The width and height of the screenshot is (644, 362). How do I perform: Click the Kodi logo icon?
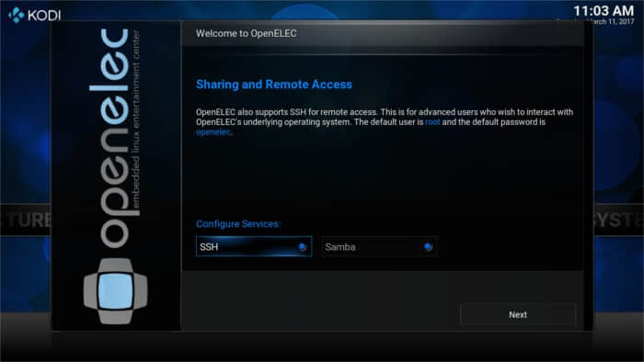click(17, 16)
